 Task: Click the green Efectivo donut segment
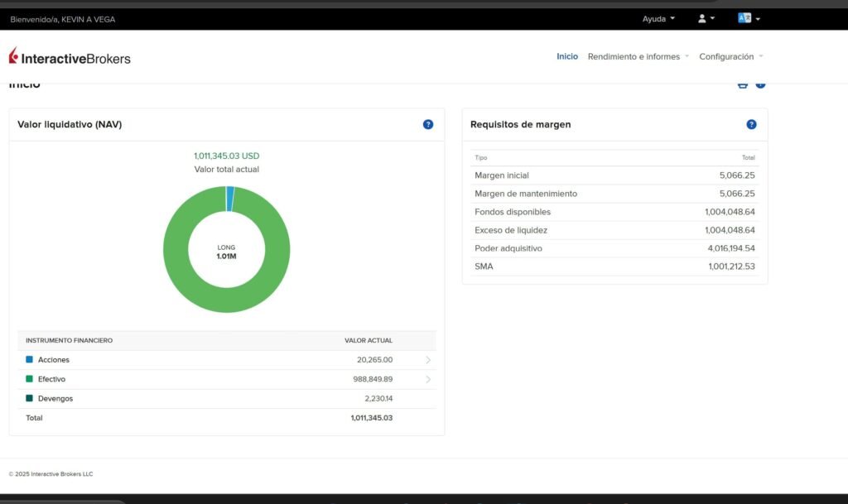227,300
